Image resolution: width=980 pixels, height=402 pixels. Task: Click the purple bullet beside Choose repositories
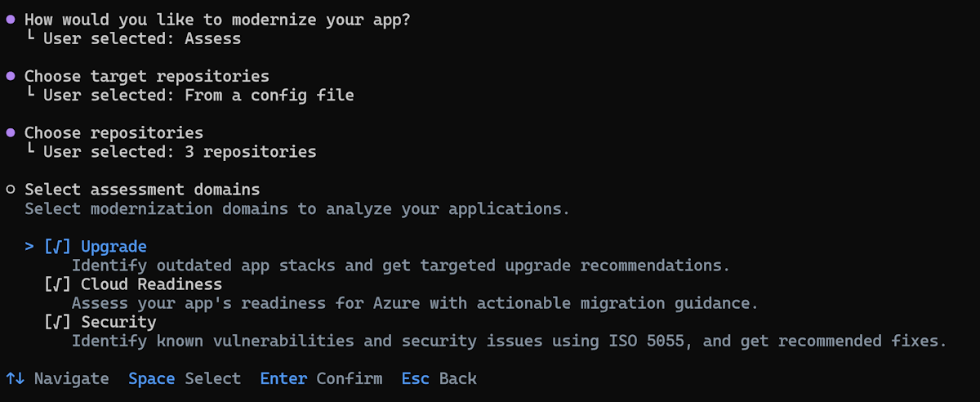11,132
